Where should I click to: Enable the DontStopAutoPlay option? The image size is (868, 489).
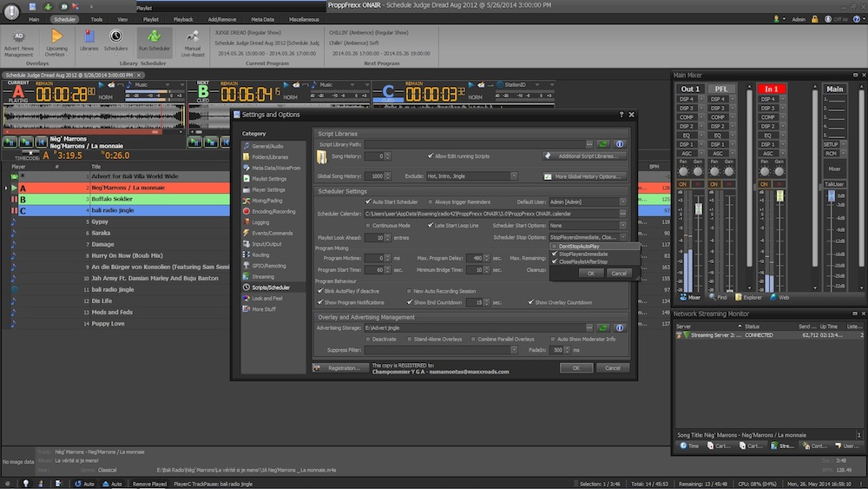tap(556, 247)
